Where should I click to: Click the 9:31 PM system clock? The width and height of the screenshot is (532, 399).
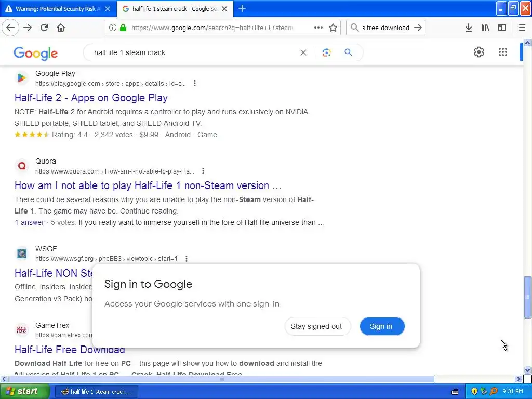click(x=513, y=392)
